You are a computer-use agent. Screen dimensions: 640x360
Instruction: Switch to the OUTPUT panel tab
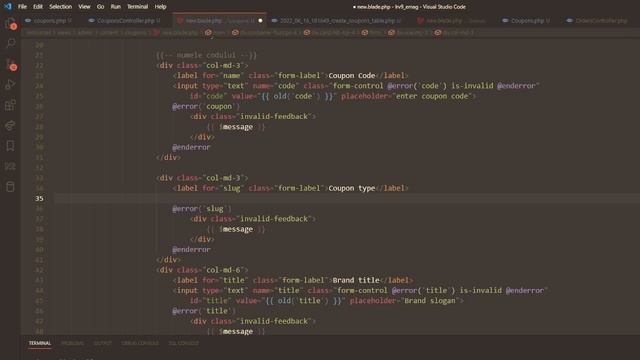[x=102, y=343]
